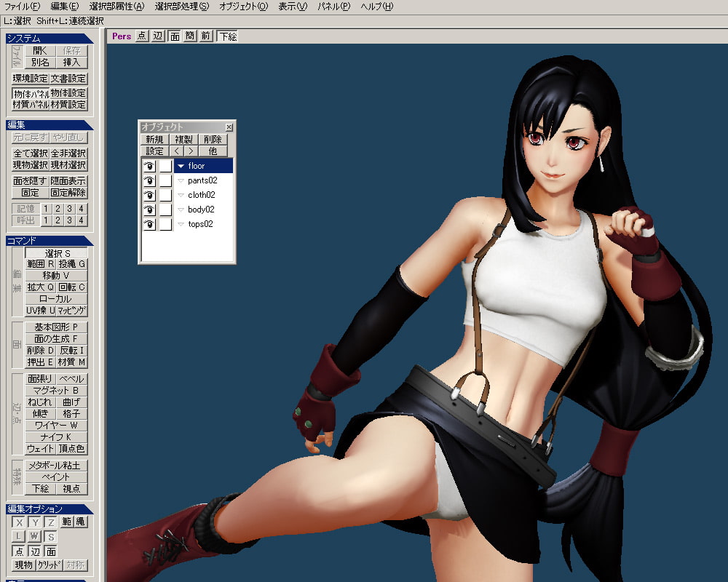Toggle 下絵 in the view toolbar
The image size is (728, 582).
227,36
